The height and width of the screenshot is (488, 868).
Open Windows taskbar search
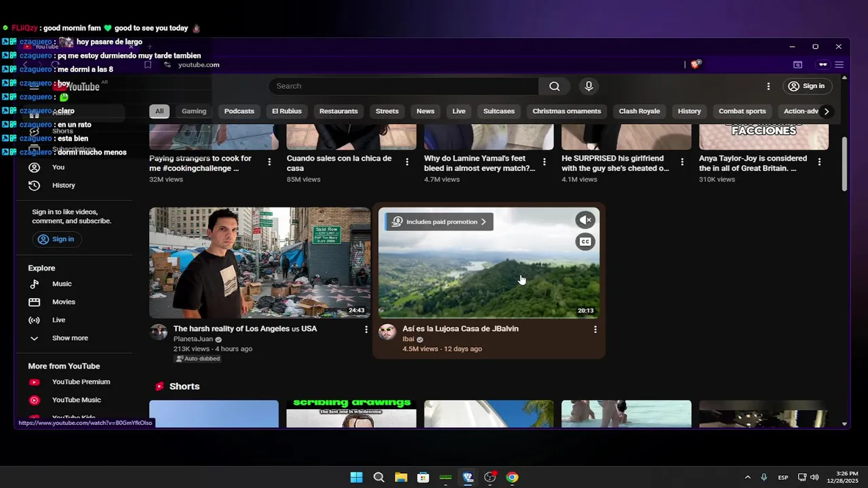378,477
